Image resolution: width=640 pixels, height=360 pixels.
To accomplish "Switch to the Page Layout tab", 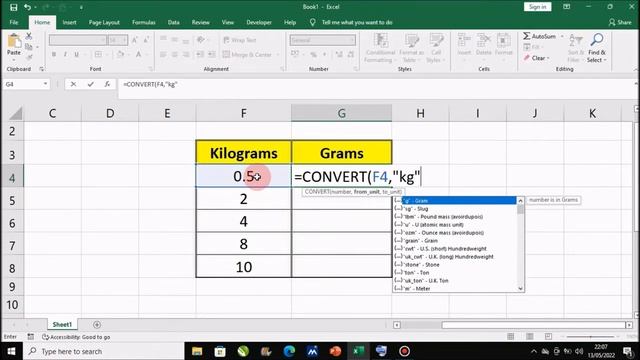I will click(104, 22).
